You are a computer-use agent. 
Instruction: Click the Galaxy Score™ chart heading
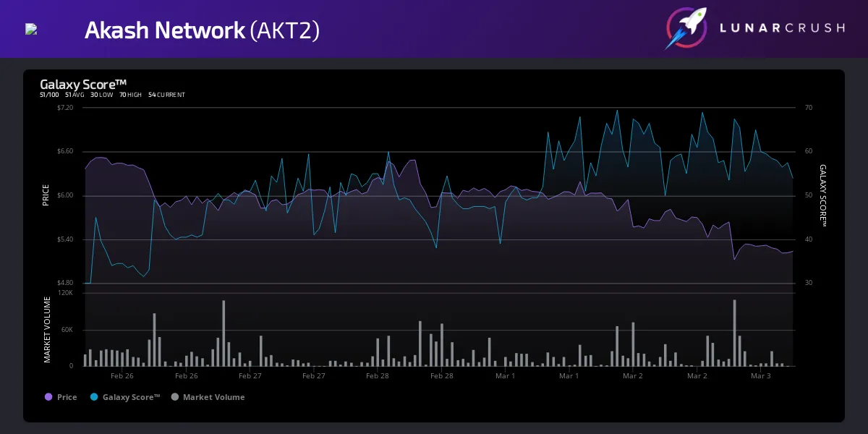[x=83, y=84]
